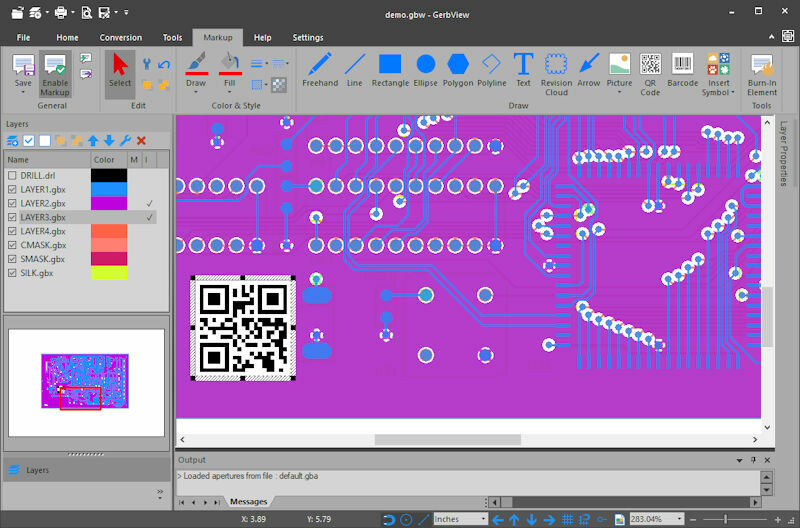800x528 pixels.
Task: Select the Polygon shape tool
Action: (458, 70)
